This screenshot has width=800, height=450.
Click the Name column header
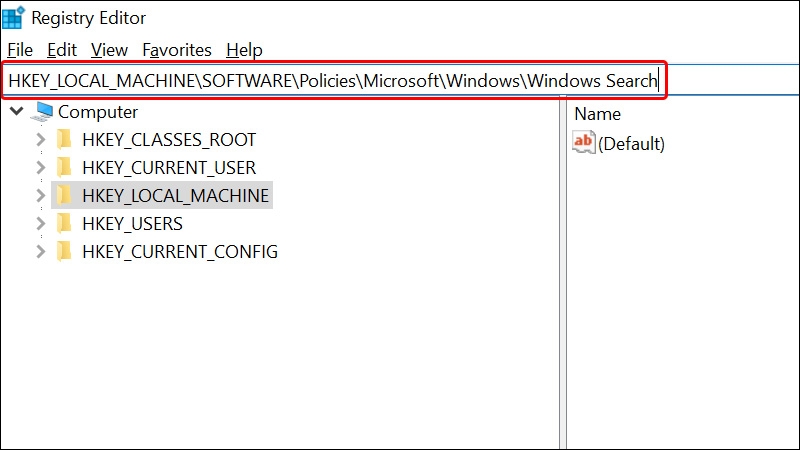click(597, 114)
